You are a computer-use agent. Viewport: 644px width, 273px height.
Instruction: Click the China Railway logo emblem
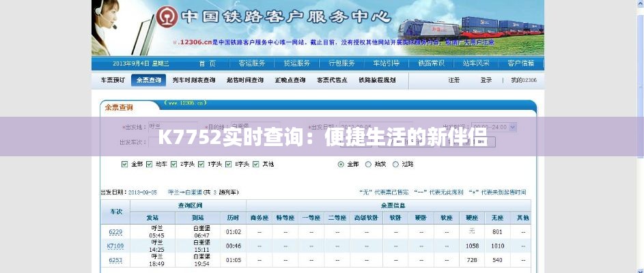[x=167, y=18]
